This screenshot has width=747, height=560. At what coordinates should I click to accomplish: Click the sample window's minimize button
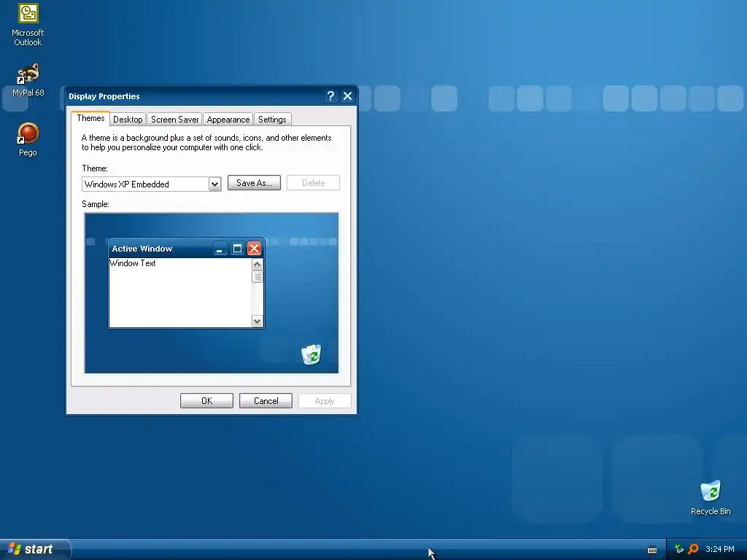pos(220,249)
